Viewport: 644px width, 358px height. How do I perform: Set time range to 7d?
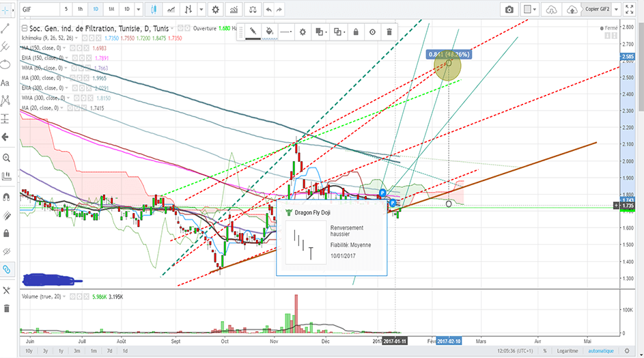coord(110,351)
